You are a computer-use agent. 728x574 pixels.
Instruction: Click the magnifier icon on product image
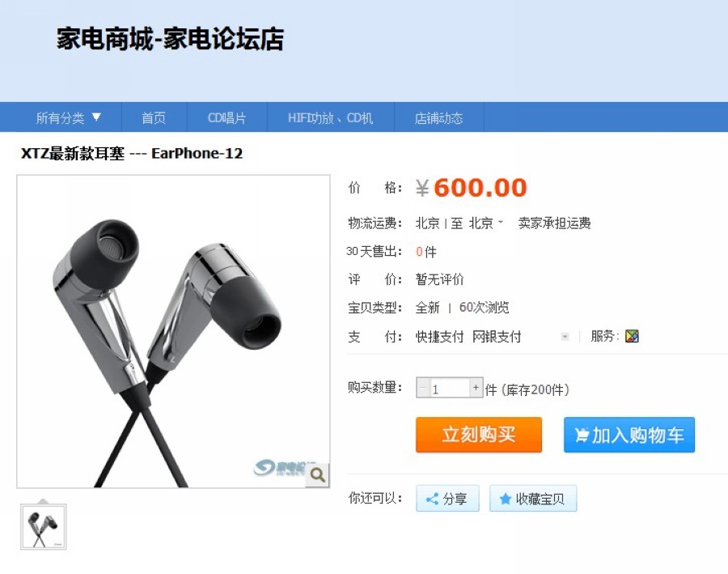[x=318, y=475]
